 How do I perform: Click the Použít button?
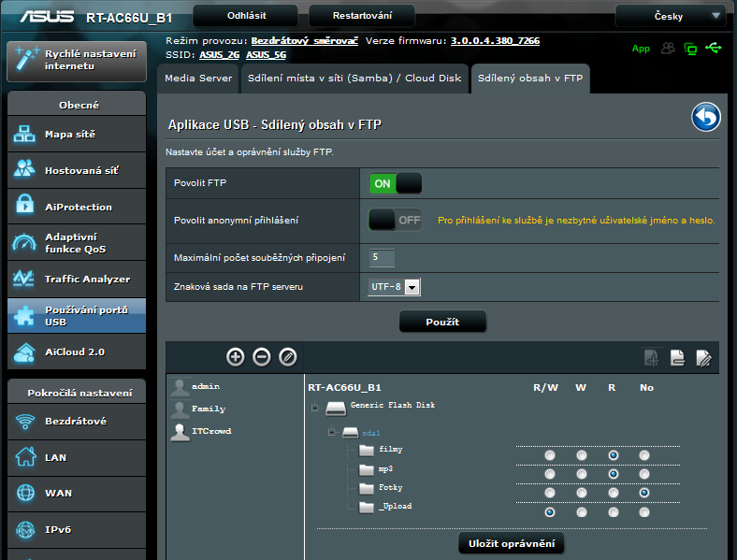(442, 322)
